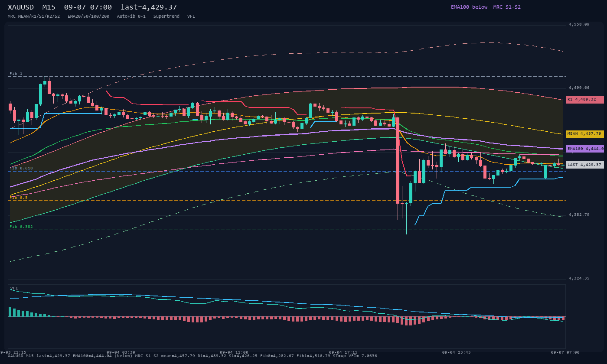The height and width of the screenshot is (364, 607).
Task: Click the 4,382.79 price axis label
Action: (579, 214)
